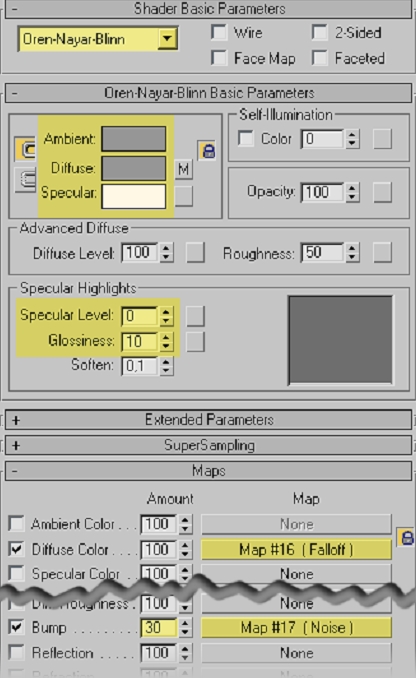The image size is (416, 678).
Task: Click the Ambient color swatch
Action: click(134, 139)
